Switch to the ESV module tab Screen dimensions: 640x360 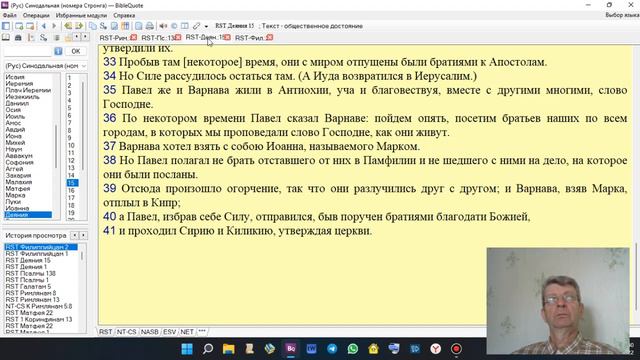point(169,332)
